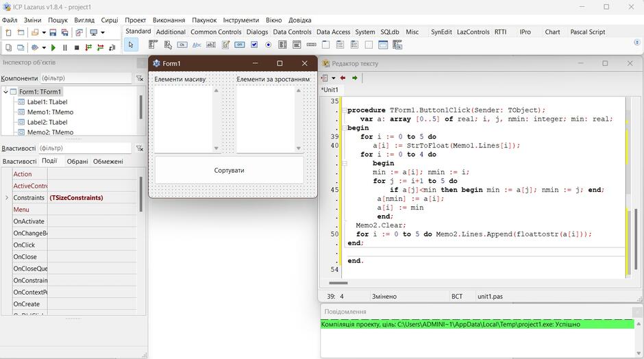Image resolution: width=644 pixels, height=359 pixels.
Task: Click the text editor horizontal scrollbar thumb
Action: pyautogui.click(x=338, y=283)
